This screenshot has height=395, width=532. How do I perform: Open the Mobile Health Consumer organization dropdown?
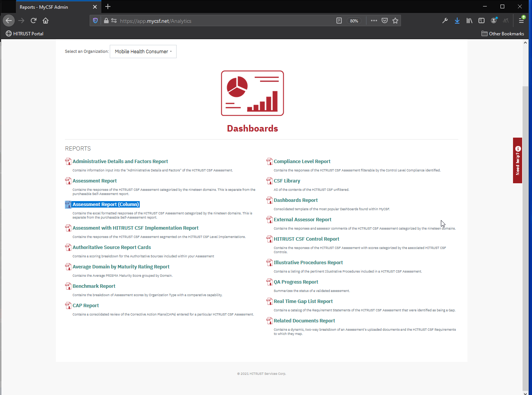click(x=143, y=52)
